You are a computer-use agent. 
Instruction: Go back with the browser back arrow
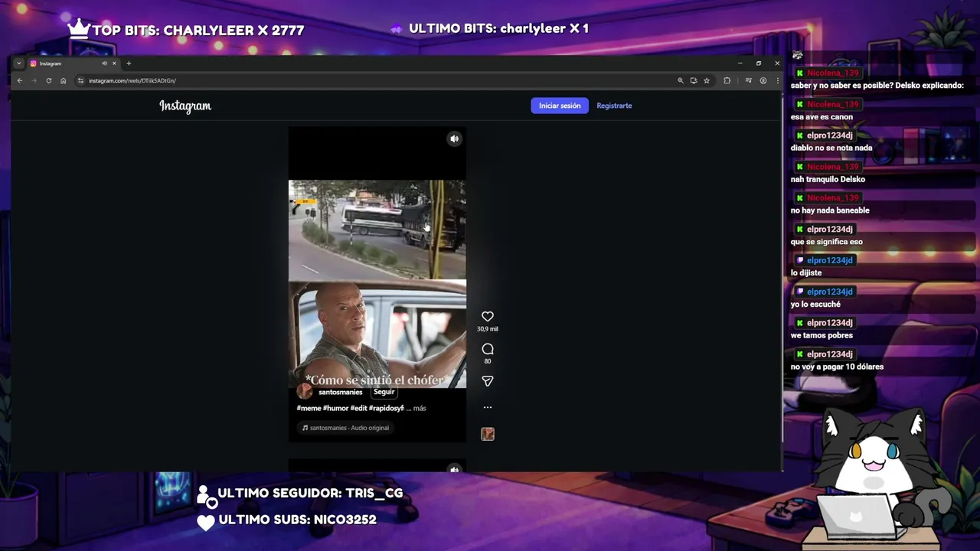point(20,80)
